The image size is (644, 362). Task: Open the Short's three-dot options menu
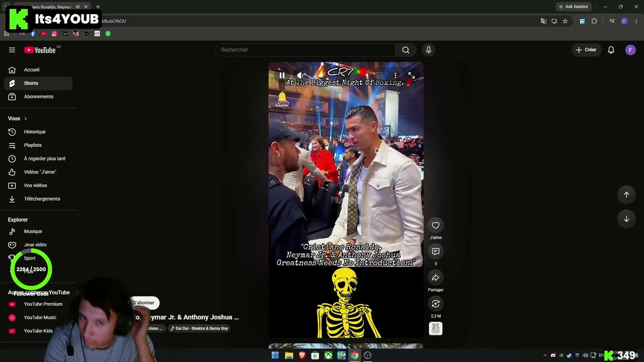(x=395, y=75)
